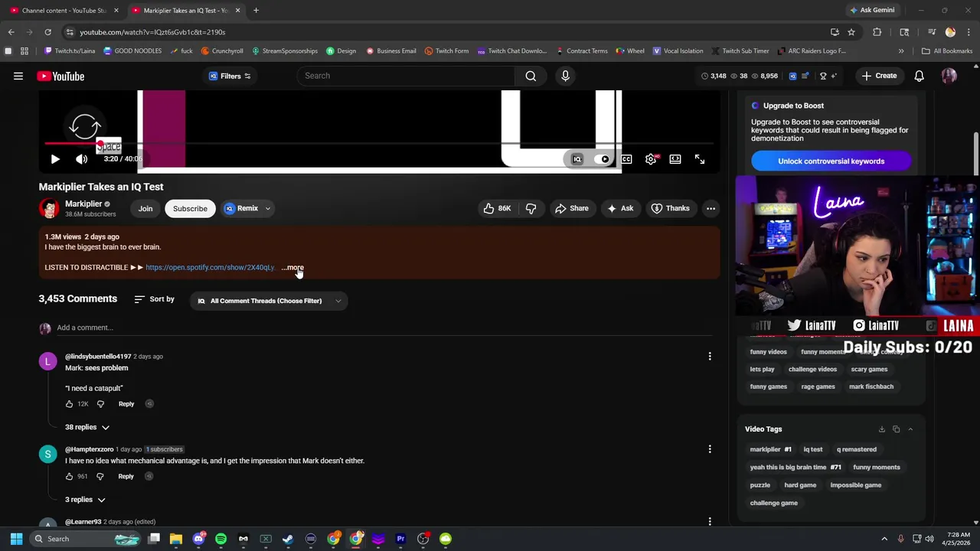Image resolution: width=980 pixels, height=551 pixels.
Task: Click the search magnifier button
Action: pyautogui.click(x=531, y=76)
